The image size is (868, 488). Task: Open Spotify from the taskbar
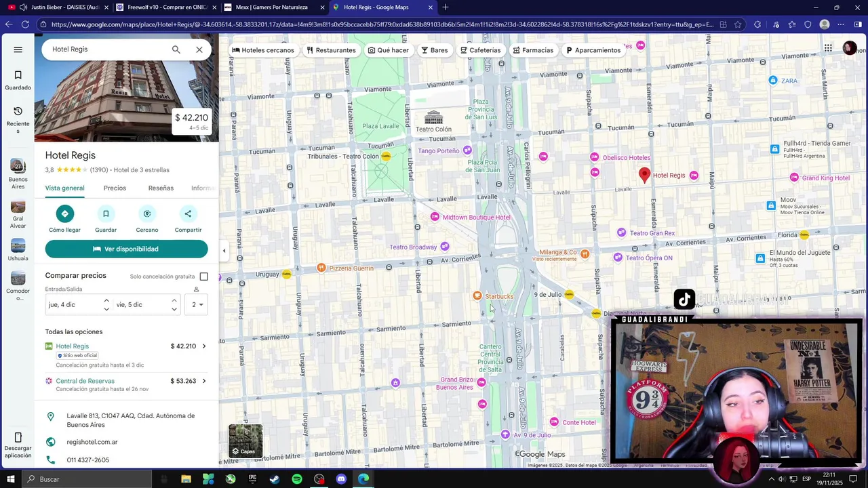click(x=297, y=479)
